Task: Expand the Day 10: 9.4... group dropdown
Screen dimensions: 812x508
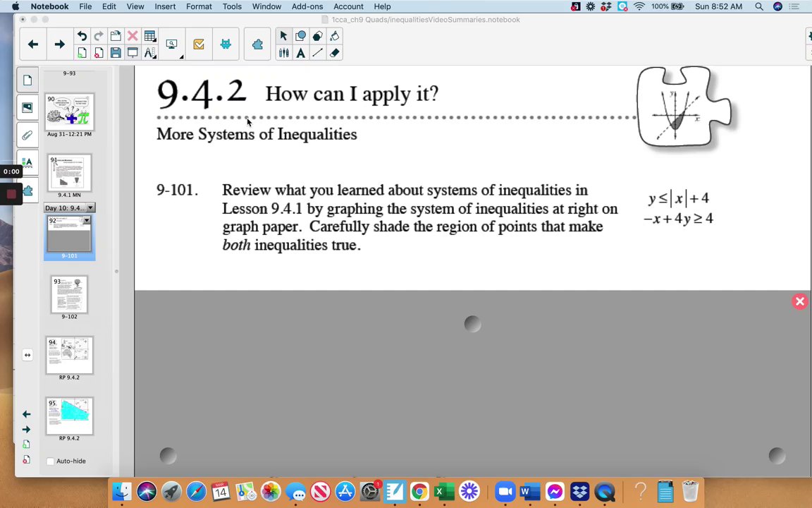Action: (91, 208)
